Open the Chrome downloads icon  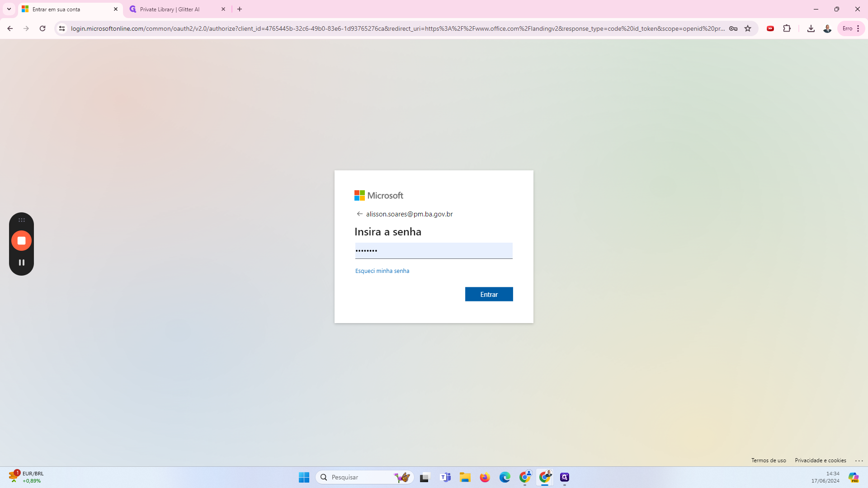pos(811,28)
